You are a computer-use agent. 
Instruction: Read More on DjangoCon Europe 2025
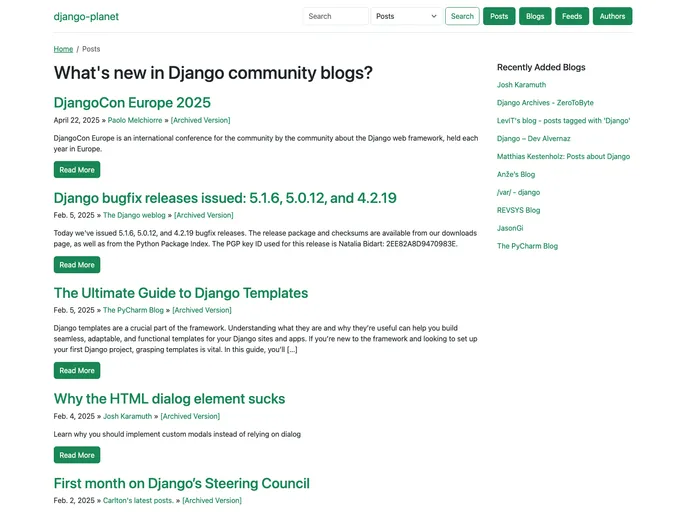77,170
